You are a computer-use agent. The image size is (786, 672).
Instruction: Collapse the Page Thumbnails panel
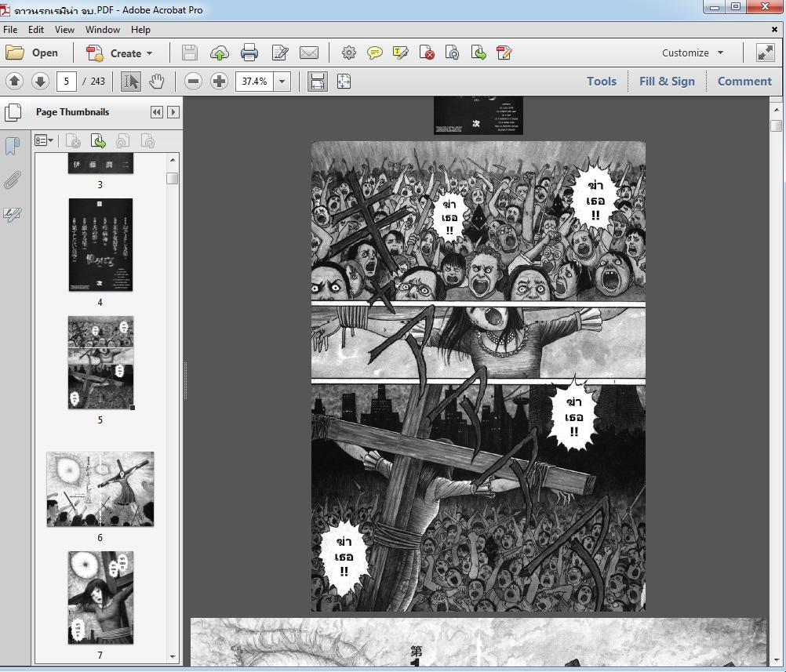(156, 112)
